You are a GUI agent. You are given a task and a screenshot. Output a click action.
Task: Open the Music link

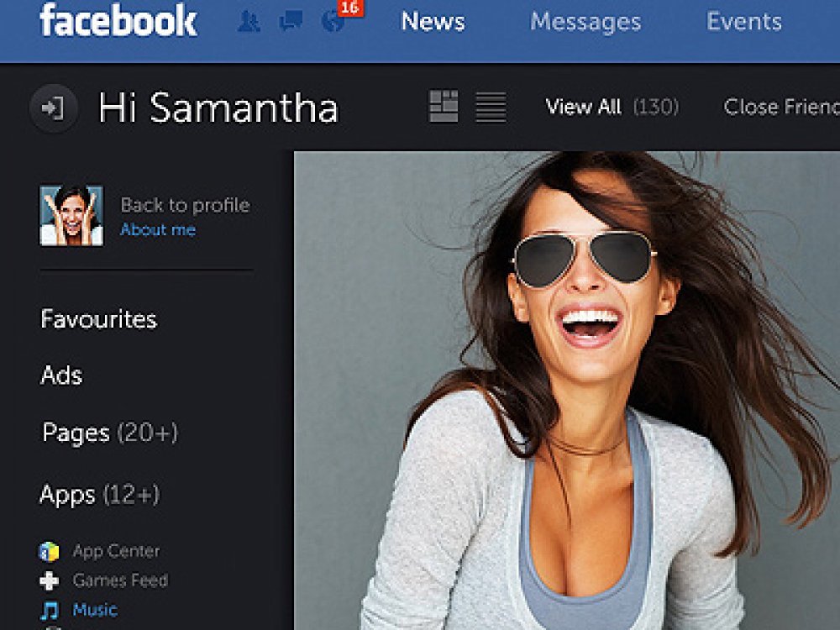[95, 610]
